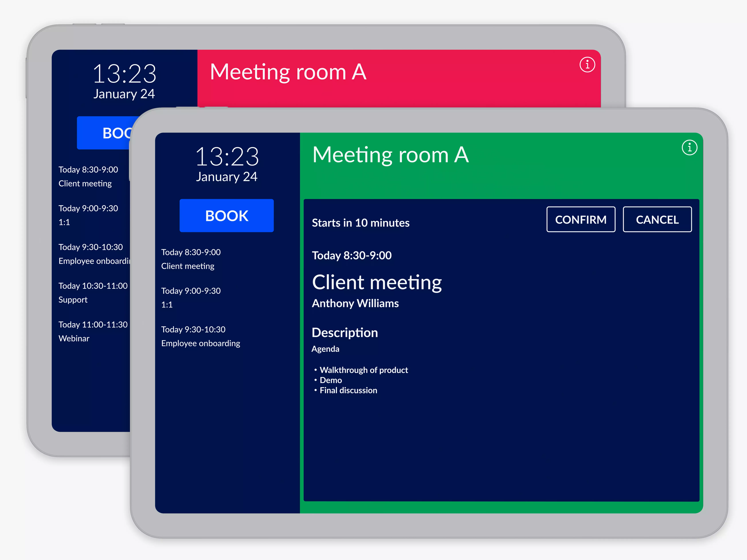Select 'Today 8:30-9:00' entry on front tablet
Viewport: 747px width, 560px height.
[191, 252]
